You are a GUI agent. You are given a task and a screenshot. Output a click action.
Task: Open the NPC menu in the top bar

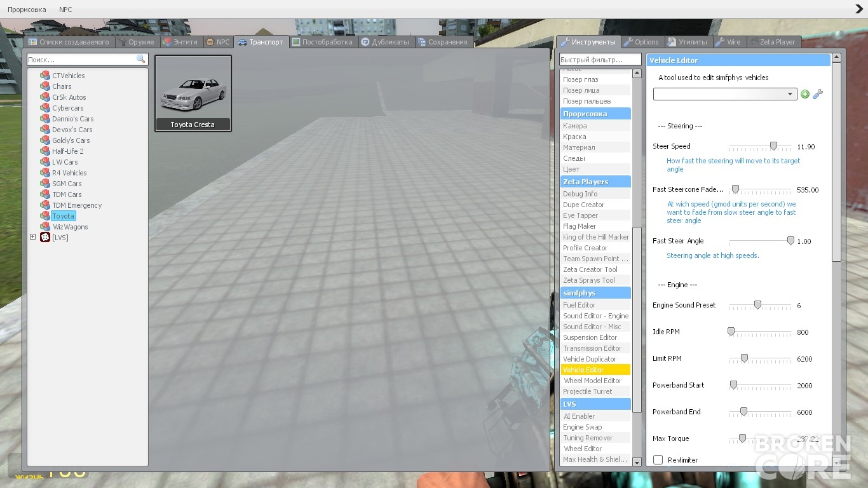[65, 10]
